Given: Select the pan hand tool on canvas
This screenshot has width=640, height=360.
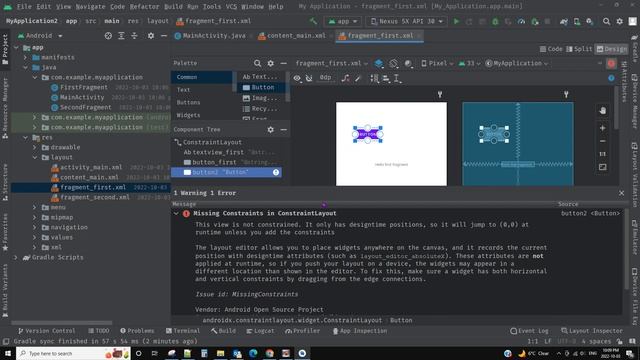Looking at the screenshot, I should pyautogui.click(x=602, y=111).
